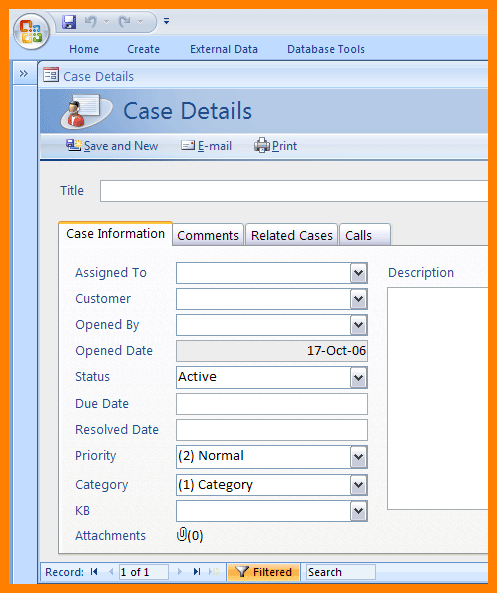Viewport: 497px width, 593px height.
Task: Open the Status dropdown showing Active
Action: click(359, 377)
